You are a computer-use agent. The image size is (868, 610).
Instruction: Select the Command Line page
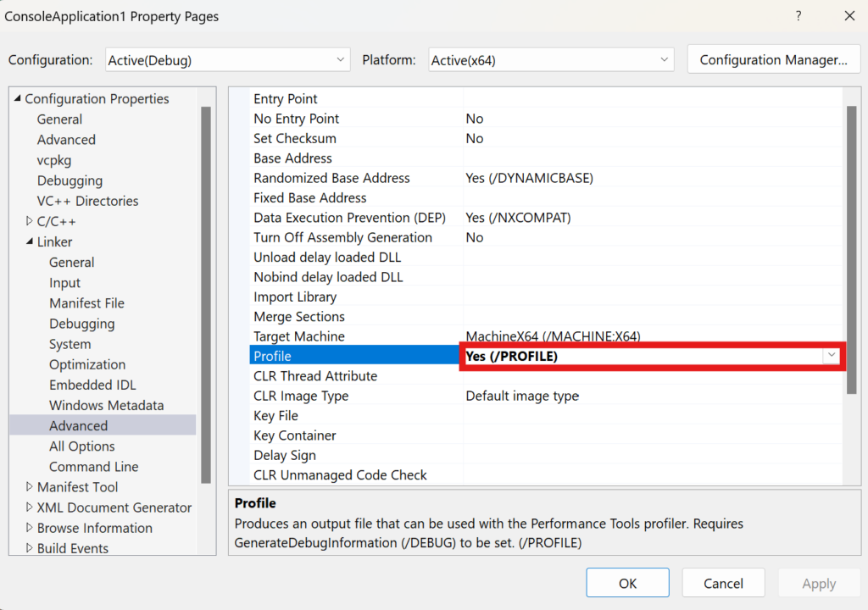point(93,466)
